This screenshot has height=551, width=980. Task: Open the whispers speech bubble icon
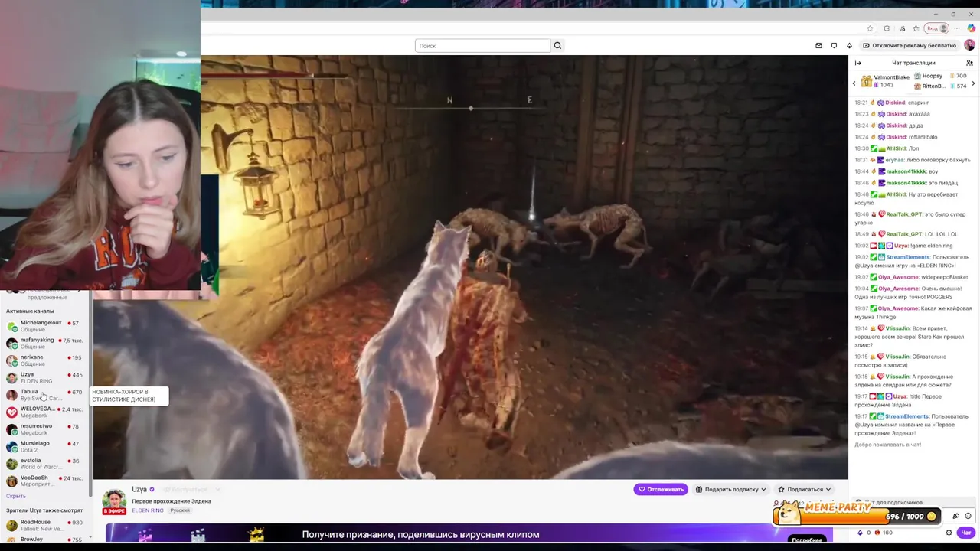tap(834, 45)
